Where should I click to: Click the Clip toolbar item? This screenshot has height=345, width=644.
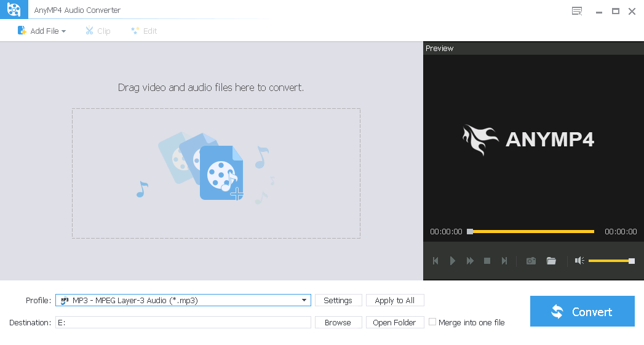coord(98,31)
